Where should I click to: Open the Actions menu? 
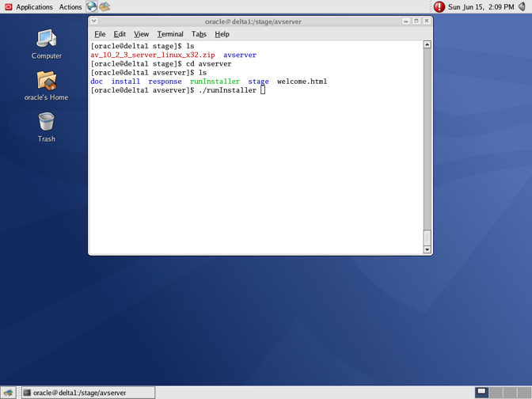pyautogui.click(x=70, y=7)
